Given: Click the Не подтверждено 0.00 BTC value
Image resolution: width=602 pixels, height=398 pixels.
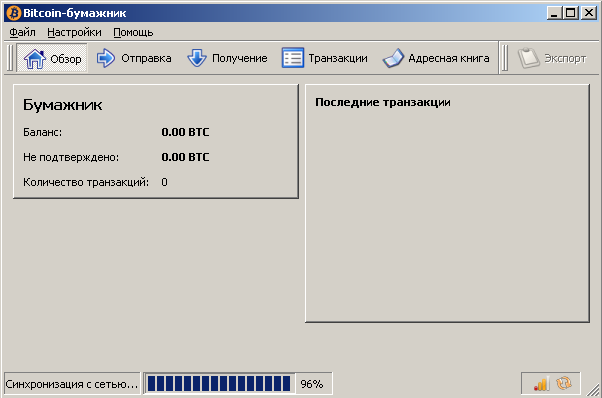Looking at the screenshot, I should (185, 157).
